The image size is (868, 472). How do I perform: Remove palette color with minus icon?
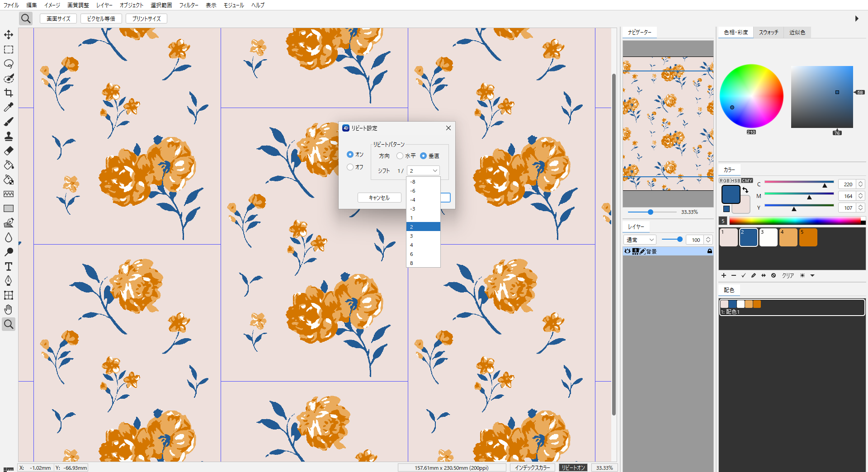734,275
